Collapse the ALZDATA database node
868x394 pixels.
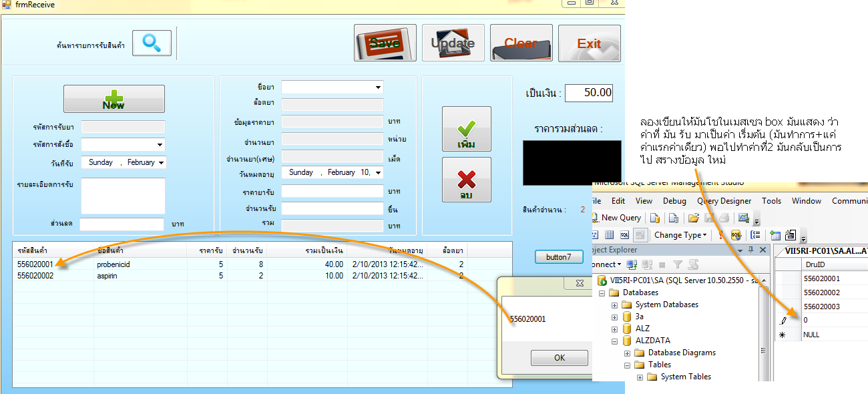615,341
